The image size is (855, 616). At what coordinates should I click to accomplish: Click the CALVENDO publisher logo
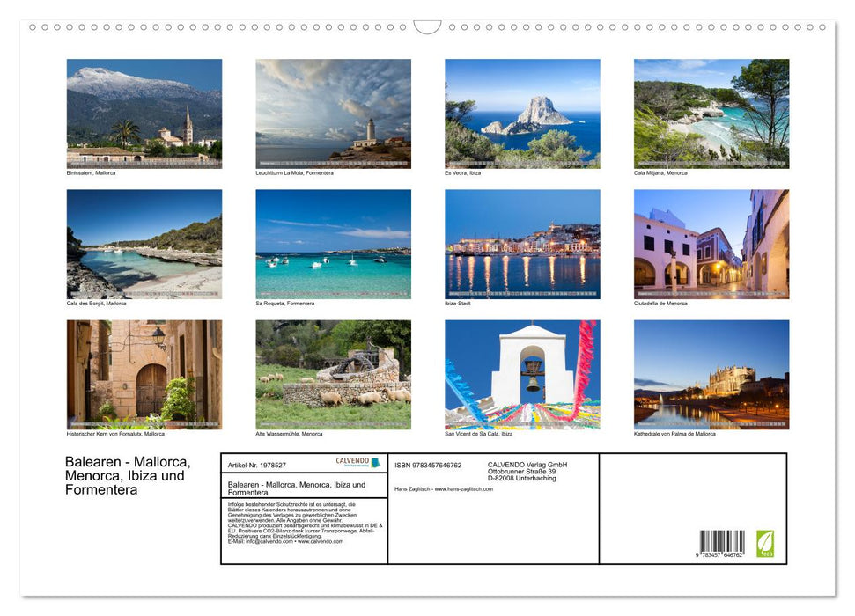coord(352,460)
